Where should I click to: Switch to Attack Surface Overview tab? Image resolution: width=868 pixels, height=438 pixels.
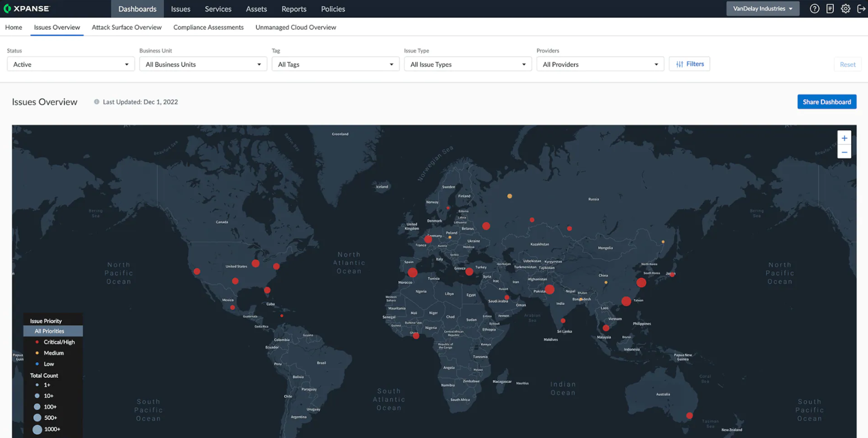126,27
